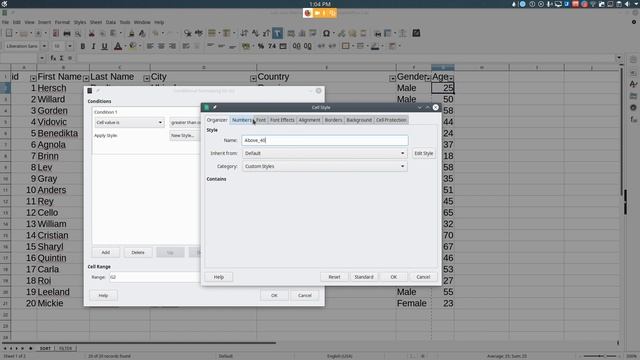Open sidebar Navigator icon
This screenshot has width=640, height=360.
(633, 108)
